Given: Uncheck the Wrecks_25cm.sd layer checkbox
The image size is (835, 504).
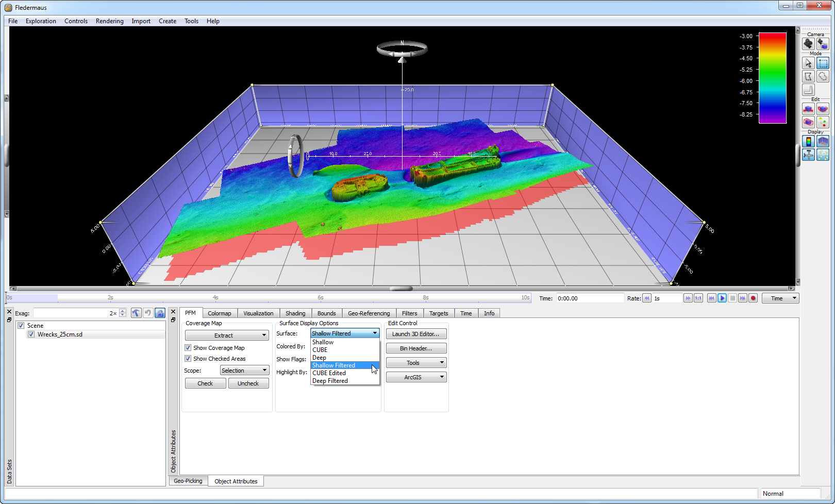Looking at the screenshot, I should [31, 334].
